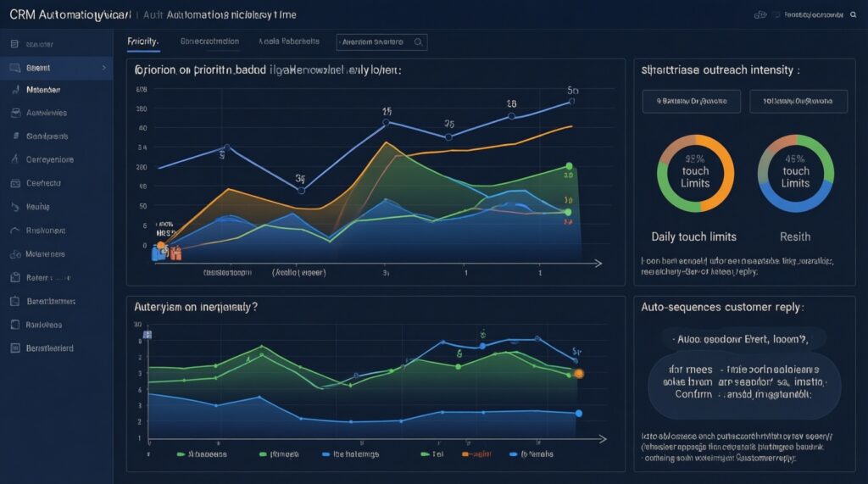Viewport: 868px width, 484px height.
Task: Switch to the Friority tab
Action: tap(142, 42)
